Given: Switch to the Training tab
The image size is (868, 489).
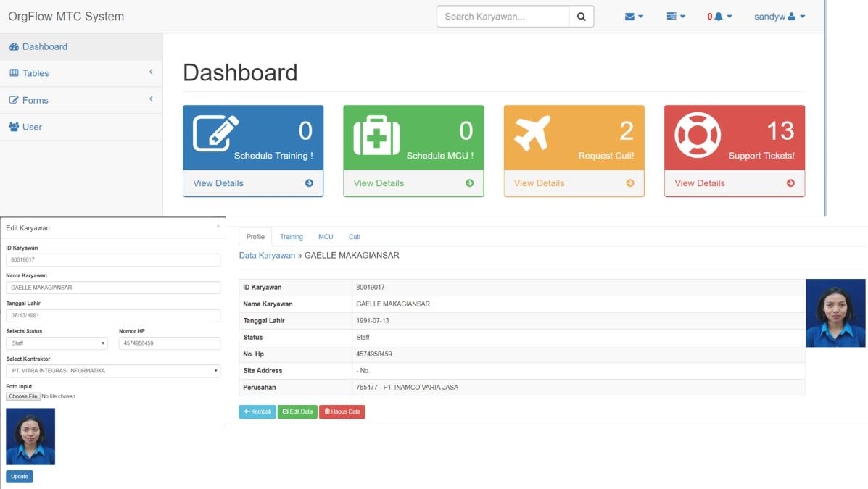Looking at the screenshot, I should (x=292, y=237).
